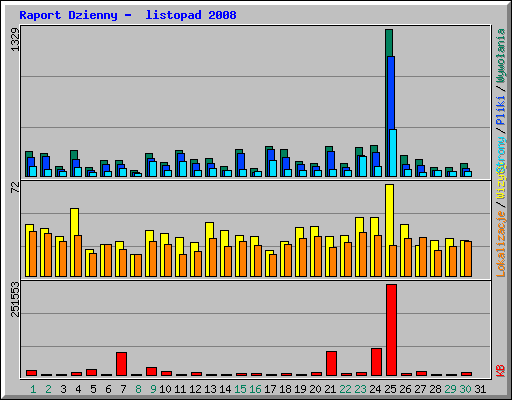The width and height of the screenshot is (512, 400).
Task: Click day label 25 on the x-axis
Action: click(390, 389)
